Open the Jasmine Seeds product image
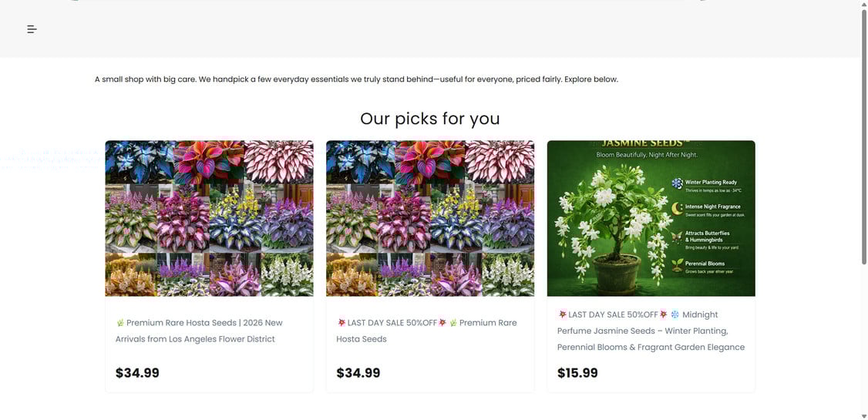868x420 pixels. tap(651, 218)
